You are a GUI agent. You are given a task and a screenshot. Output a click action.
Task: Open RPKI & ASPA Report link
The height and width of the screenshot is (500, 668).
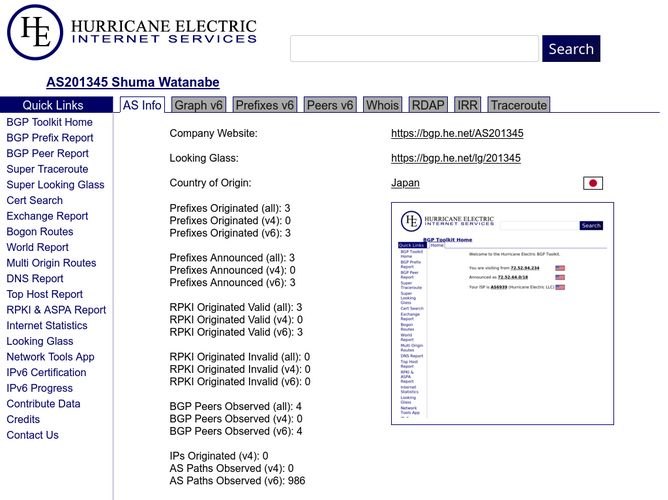coord(56,310)
